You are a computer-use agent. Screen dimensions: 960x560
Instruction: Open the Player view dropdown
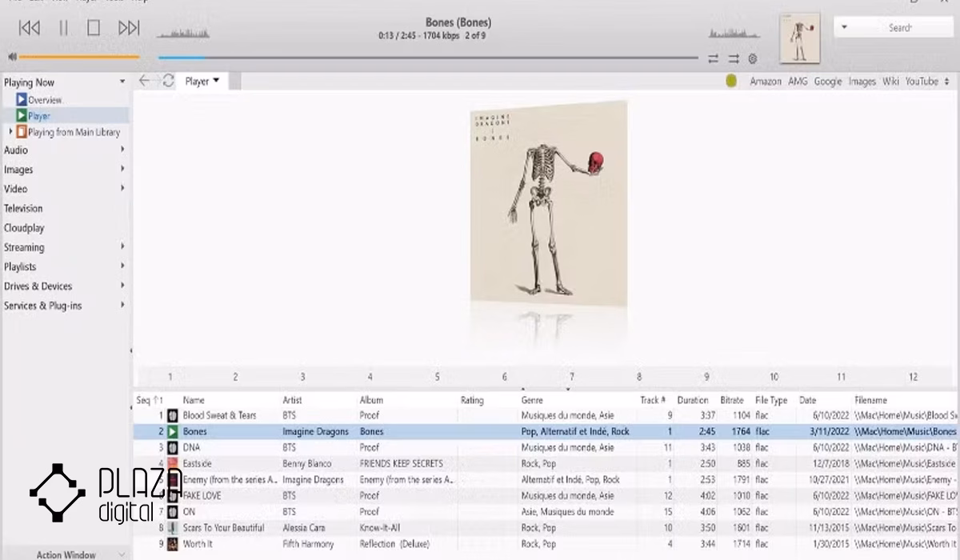point(202,81)
